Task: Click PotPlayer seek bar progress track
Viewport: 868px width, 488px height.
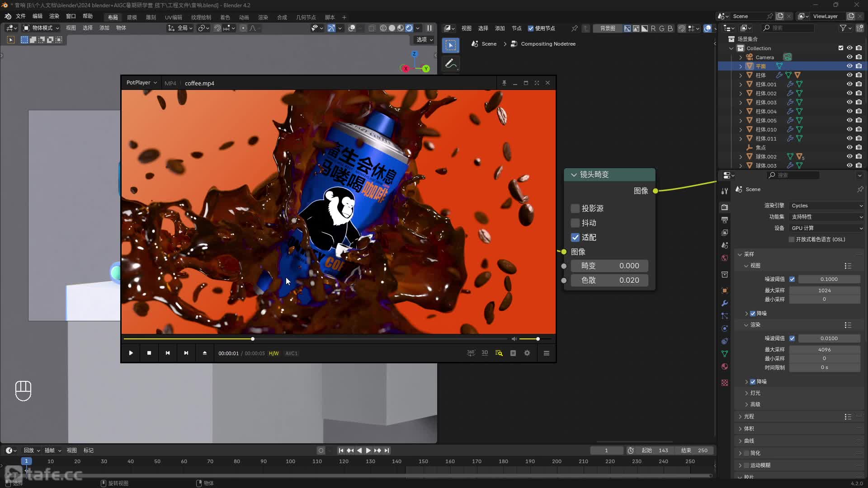Action: click(x=315, y=339)
